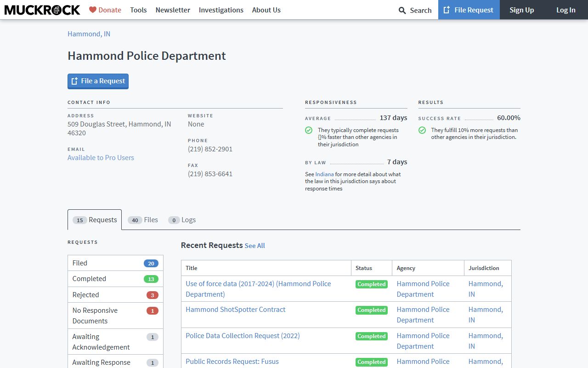This screenshot has height=368, width=588.
Task: Click the MuckRock logo
Action: [x=42, y=10]
